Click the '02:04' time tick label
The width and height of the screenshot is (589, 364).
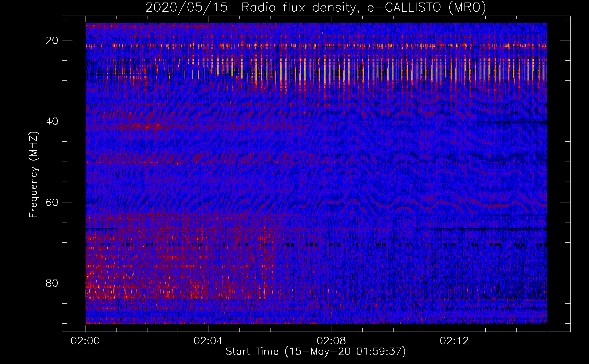208,341
